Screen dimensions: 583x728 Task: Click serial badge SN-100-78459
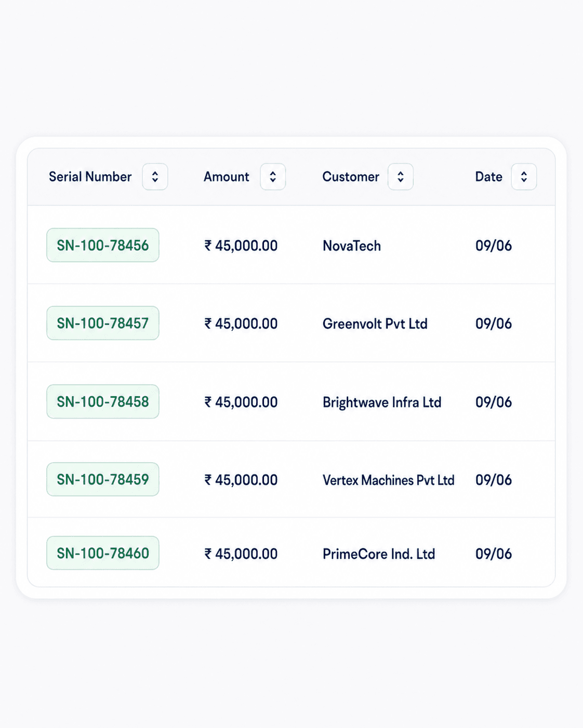103,479
